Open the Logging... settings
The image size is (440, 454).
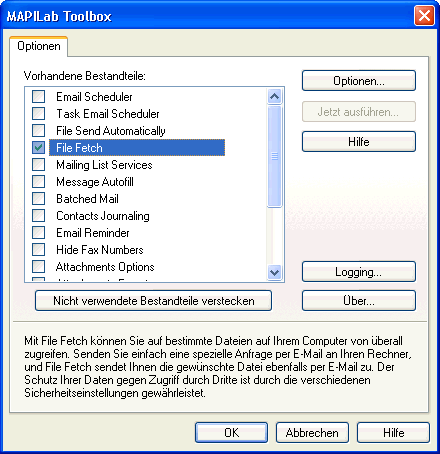359,272
